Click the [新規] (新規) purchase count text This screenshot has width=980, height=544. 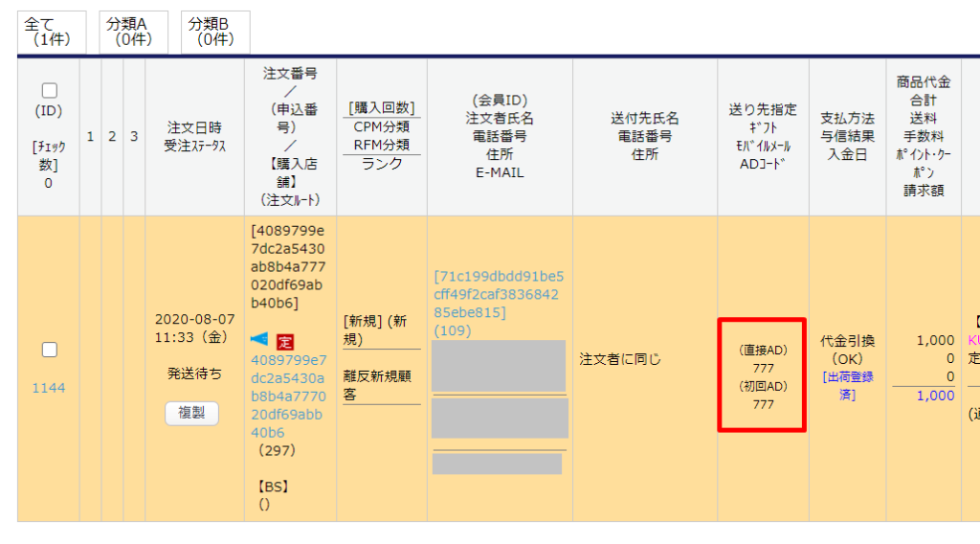tap(375, 330)
